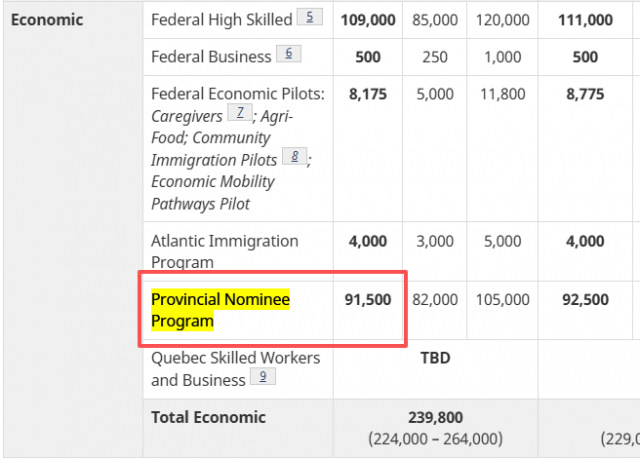Click the 105,000 high range value

[x=501, y=299]
